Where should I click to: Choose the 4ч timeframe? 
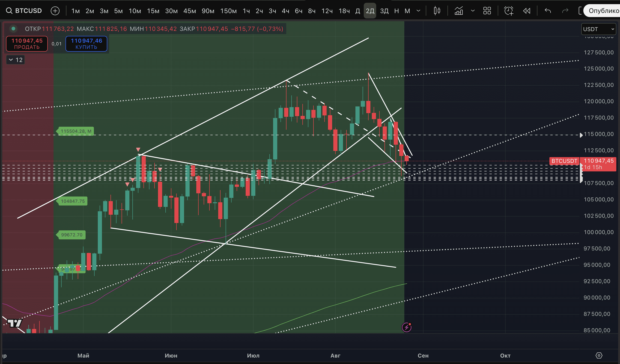tap(285, 11)
